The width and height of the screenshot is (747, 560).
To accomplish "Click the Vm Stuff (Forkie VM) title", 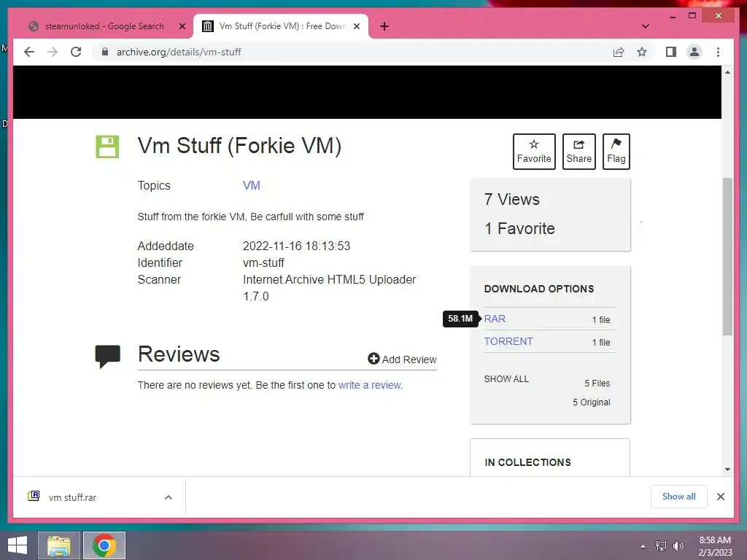I will click(239, 146).
